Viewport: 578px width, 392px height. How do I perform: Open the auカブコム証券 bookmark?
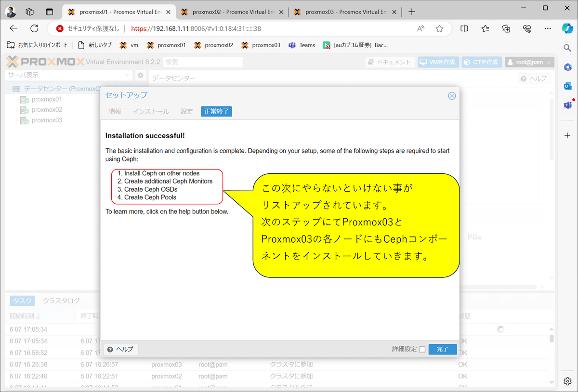coord(355,45)
